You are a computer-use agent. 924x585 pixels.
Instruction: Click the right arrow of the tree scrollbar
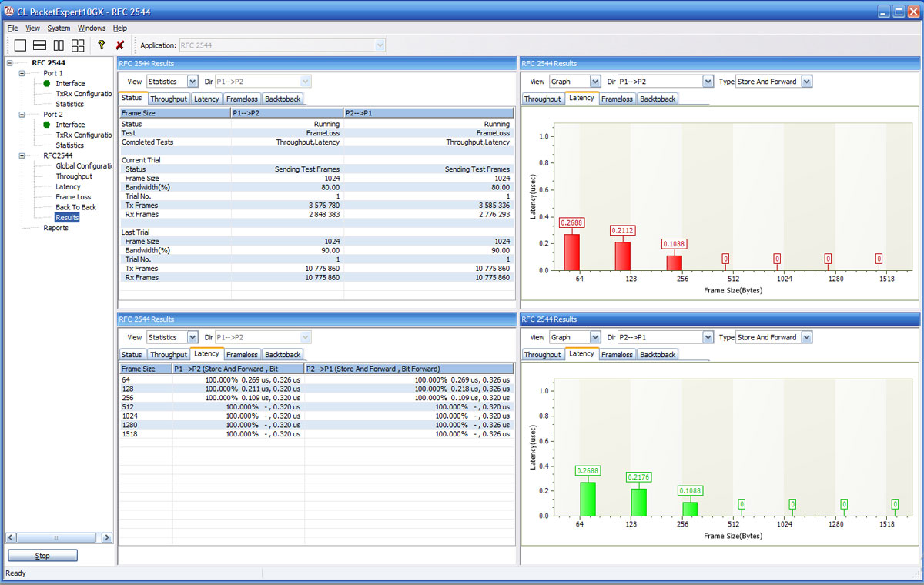[x=107, y=538]
